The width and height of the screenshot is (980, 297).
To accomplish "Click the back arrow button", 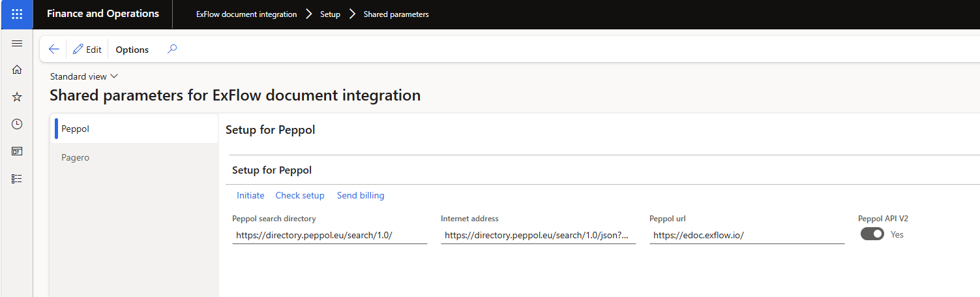I will (54, 50).
